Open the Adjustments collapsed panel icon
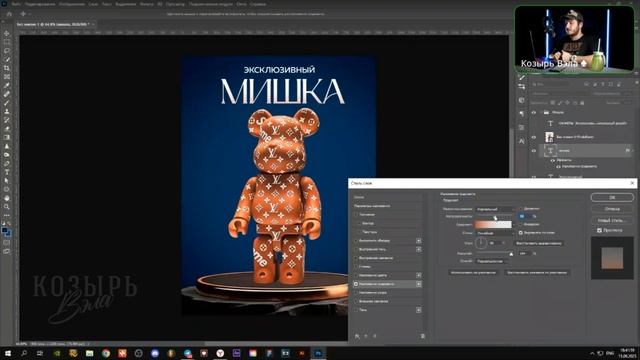This screenshot has height=360, width=640. point(522,100)
